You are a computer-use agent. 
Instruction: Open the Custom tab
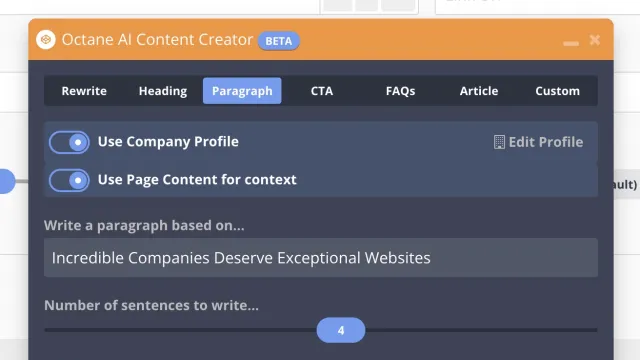coord(558,91)
